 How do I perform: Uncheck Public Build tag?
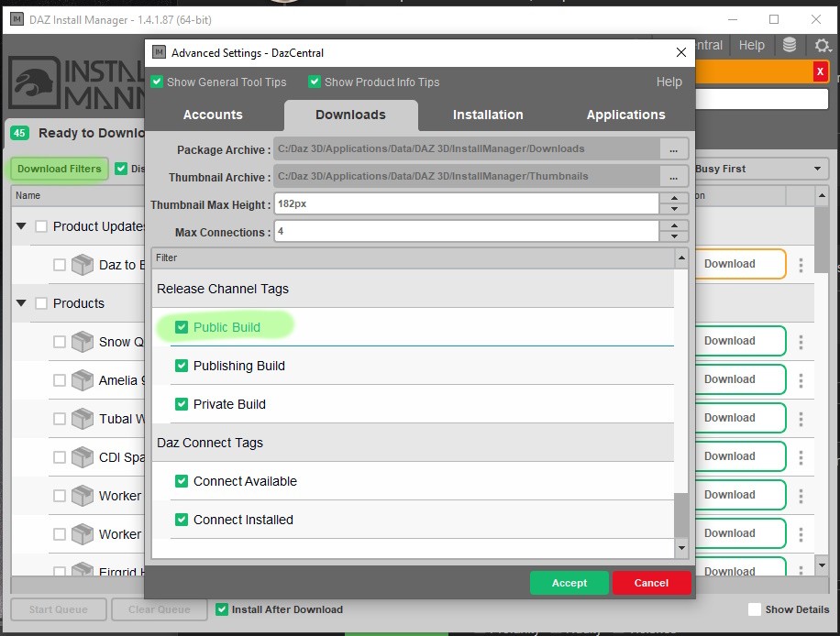point(182,327)
